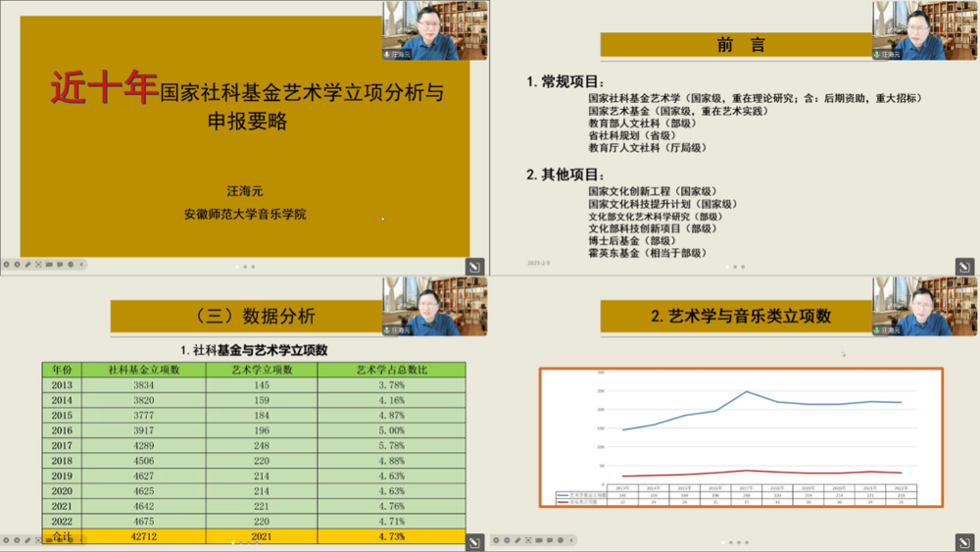The height and width of the screenshot is (552, 980).
Task: Click the camera icon in title slide toolbar
Action: [49, 265]
